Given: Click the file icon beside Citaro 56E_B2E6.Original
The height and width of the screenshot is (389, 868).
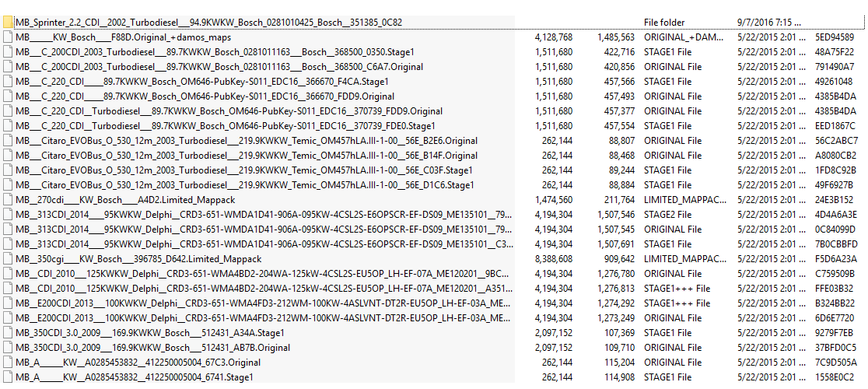Looking at the screenshot, I should point(7,141).
